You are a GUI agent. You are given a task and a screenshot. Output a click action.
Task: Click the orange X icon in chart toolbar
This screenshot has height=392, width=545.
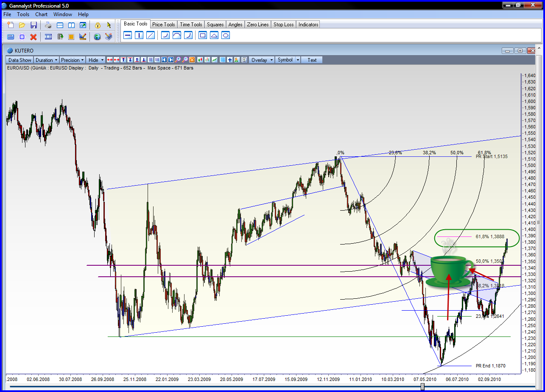(192, 60)
